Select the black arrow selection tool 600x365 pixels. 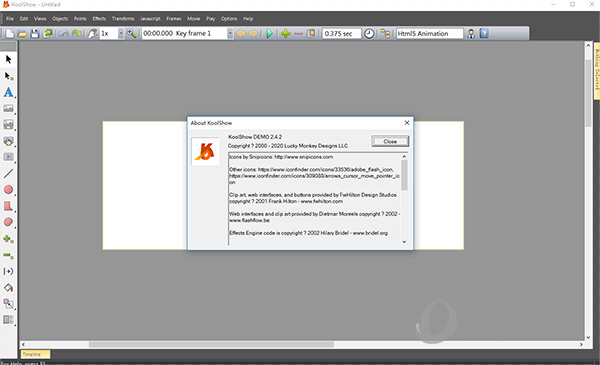click(8, 59)
